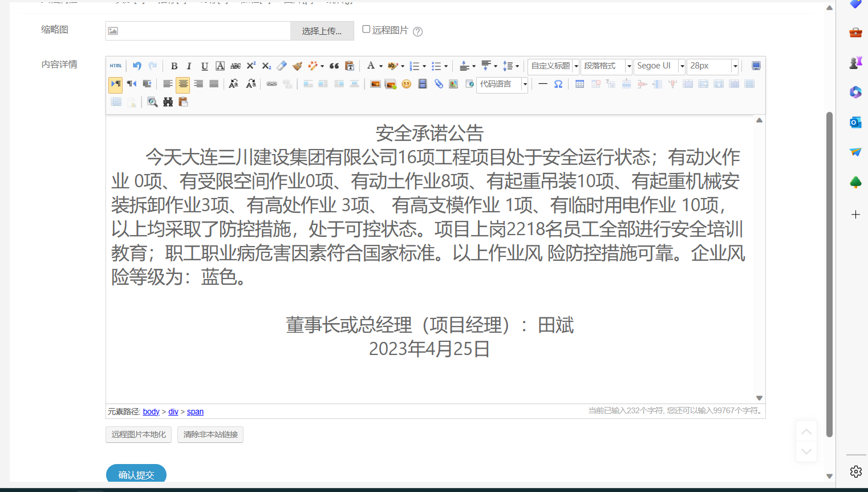Toggle fullscreen editor mode

756,66
